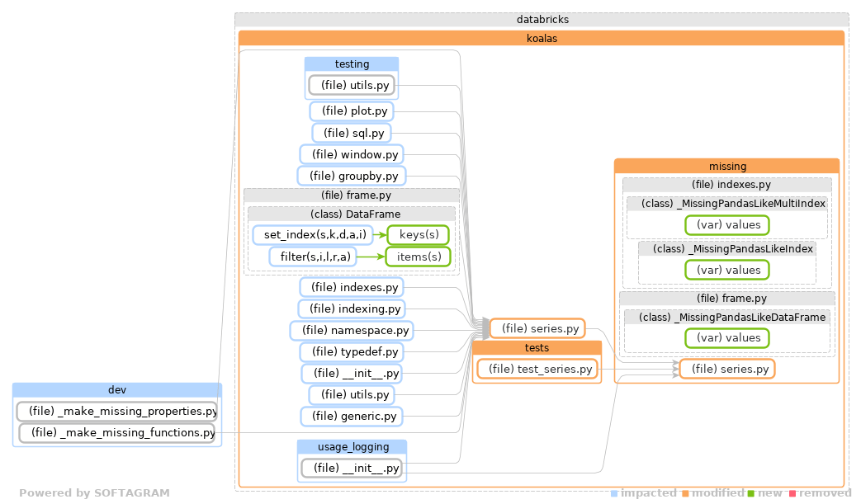Click the set_index(s,k,d,a,i) method node

point(314,234)
